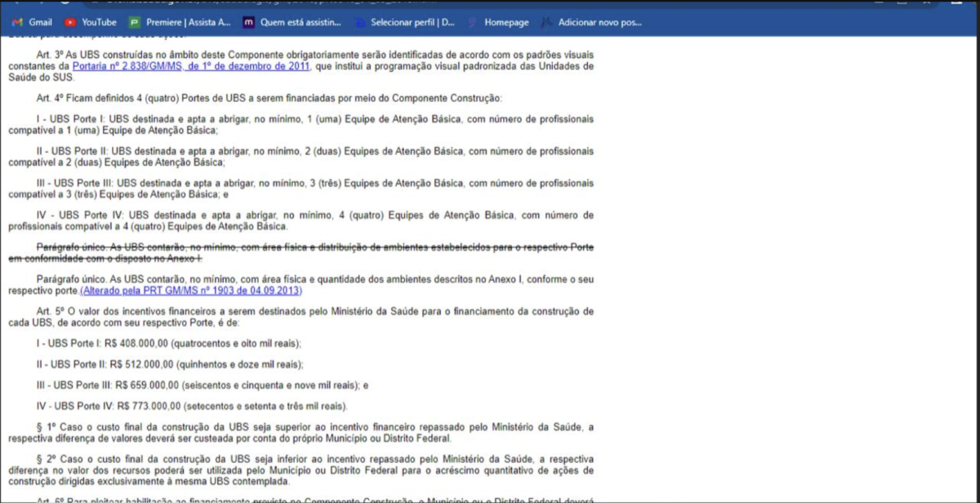Click the R$ 512.000,00 value line
Image resolution: width=980 pixels, height=503 pixels.
(170, 364)
